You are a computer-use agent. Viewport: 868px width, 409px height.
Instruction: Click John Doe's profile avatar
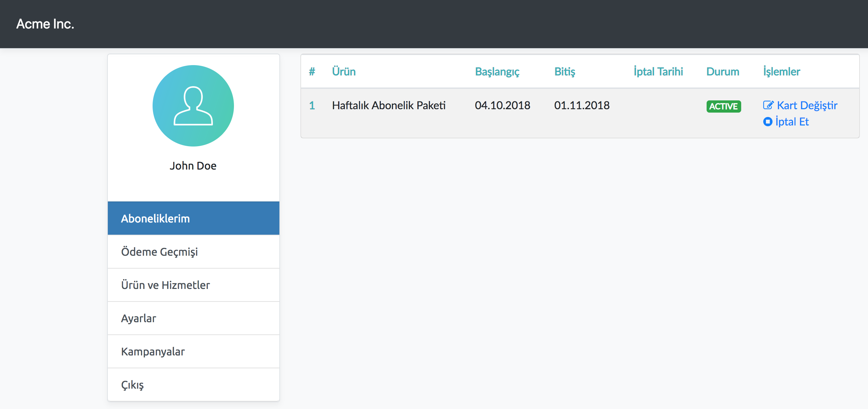193,106
